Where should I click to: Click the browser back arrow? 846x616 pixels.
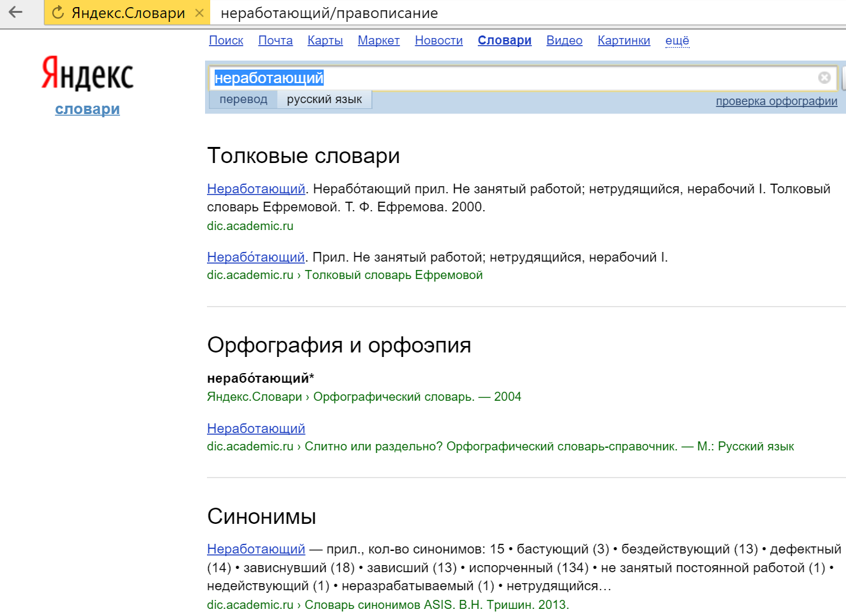point(15,12)
